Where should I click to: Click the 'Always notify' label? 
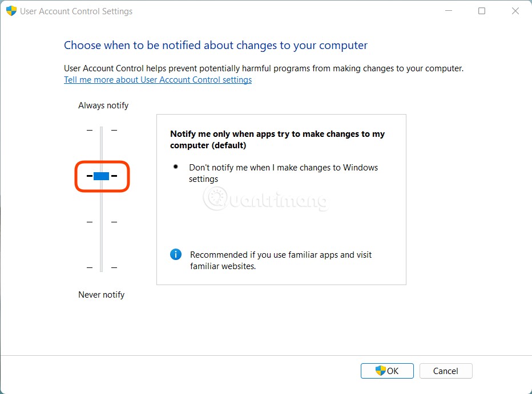tap(103, 105)
